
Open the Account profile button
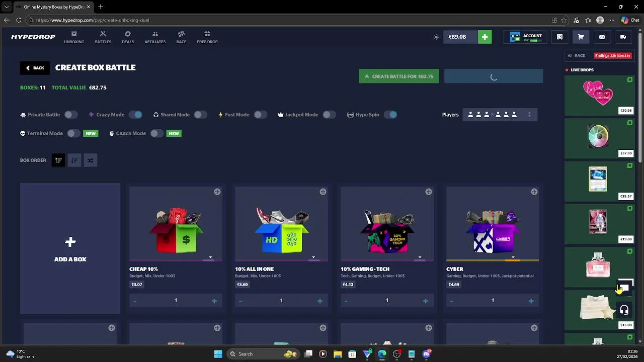pos(526,37)
